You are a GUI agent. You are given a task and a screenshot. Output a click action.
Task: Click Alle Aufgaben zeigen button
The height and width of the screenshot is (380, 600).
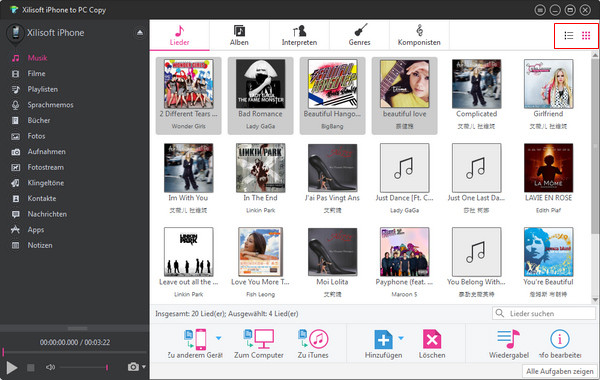(x=559, y=371)
